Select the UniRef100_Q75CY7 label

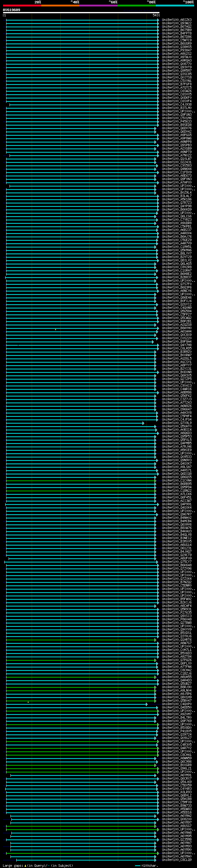coord(177,562)
